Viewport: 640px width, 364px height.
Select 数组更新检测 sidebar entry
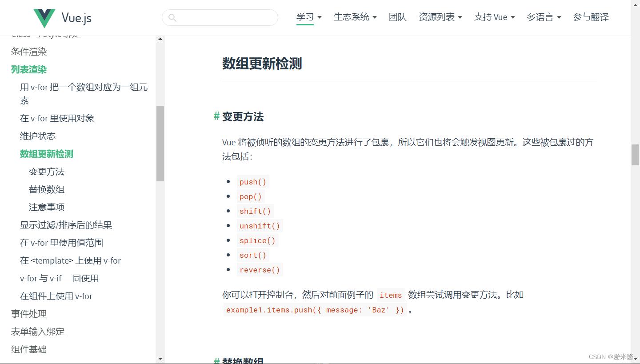pyautogui.click(x=47, y=154)
